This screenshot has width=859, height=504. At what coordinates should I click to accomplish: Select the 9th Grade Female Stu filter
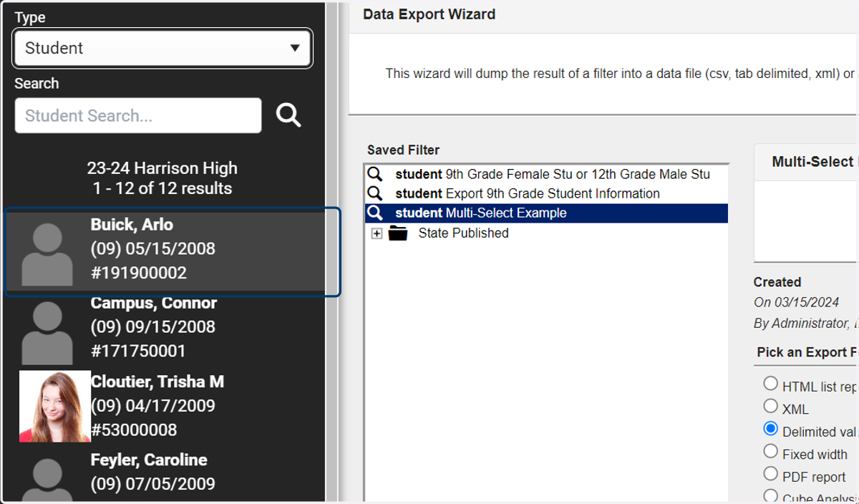(x=546, y=174)
